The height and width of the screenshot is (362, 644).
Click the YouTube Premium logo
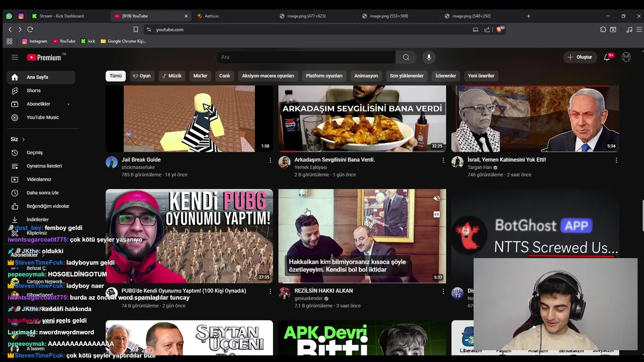tap(45, 57)
